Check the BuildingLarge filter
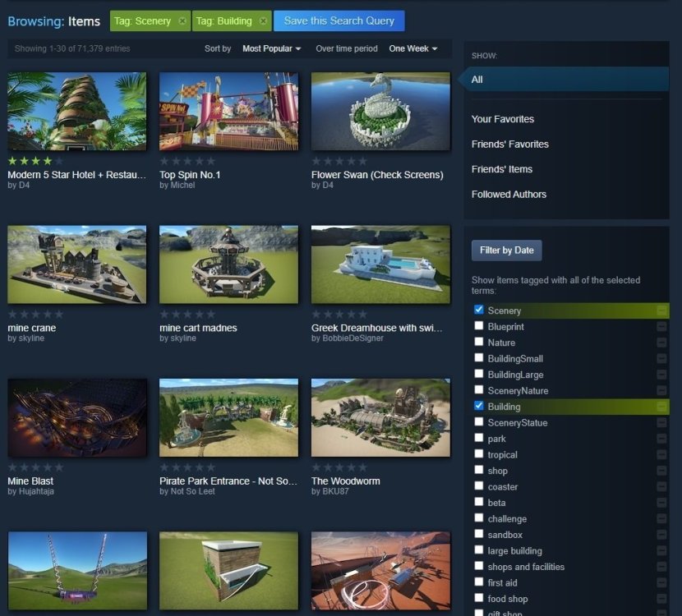The width and height of the screenshot is (682, 616). [x=478, y=374]
